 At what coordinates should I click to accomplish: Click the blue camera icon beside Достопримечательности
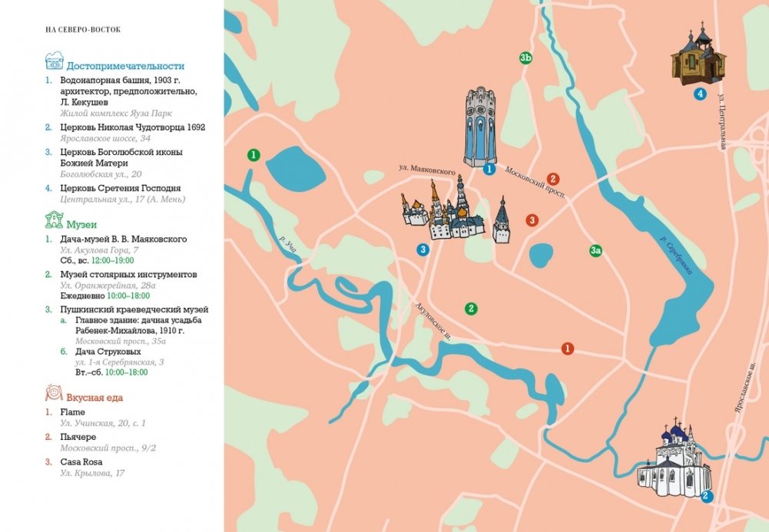(x=54, y=62)
